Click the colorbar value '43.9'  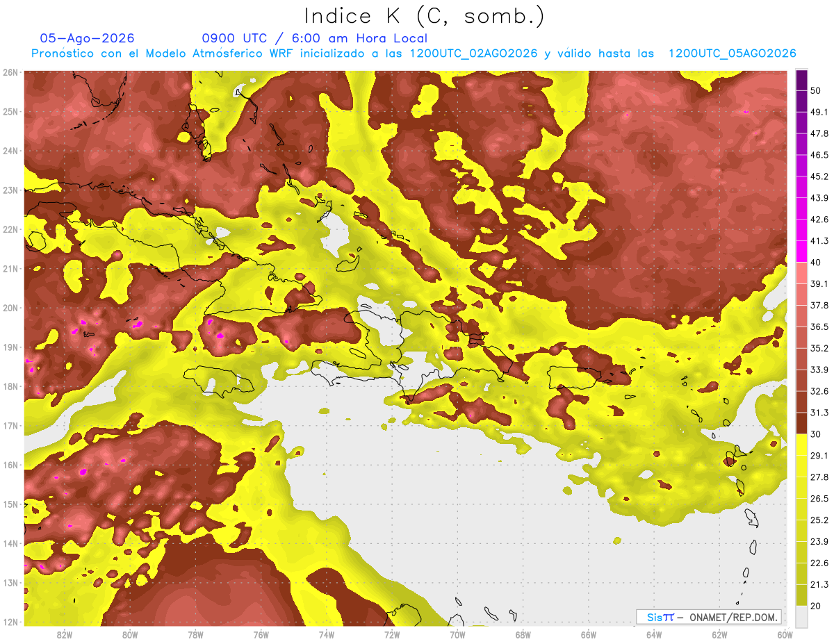click(x=819, y=198)
